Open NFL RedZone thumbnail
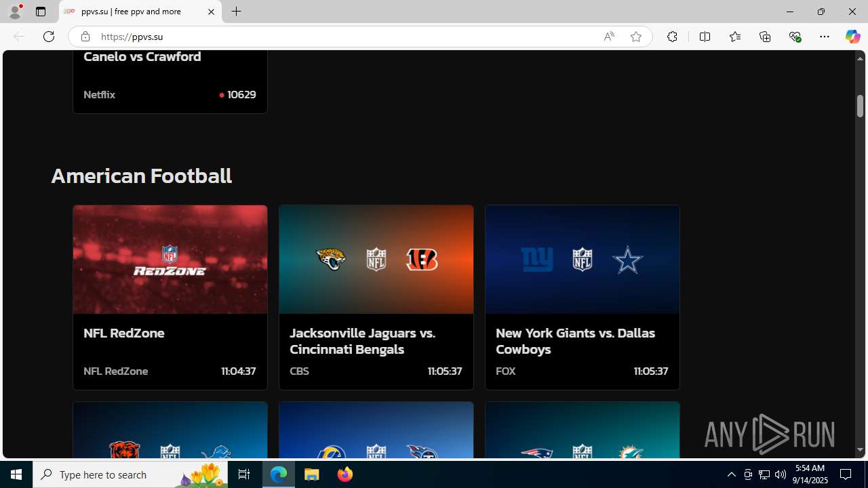This screenshot has width=868, height=488. pos(170,260)
